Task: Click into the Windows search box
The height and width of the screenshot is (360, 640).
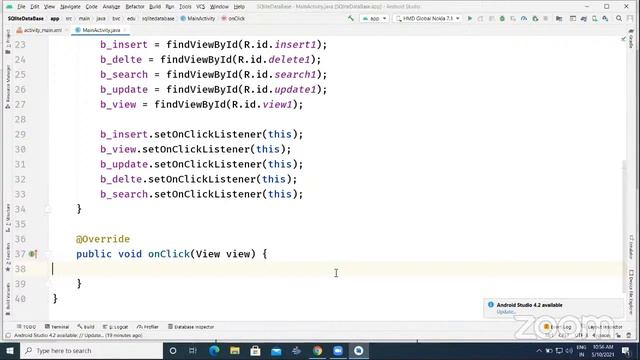Action: click(92, 351)
